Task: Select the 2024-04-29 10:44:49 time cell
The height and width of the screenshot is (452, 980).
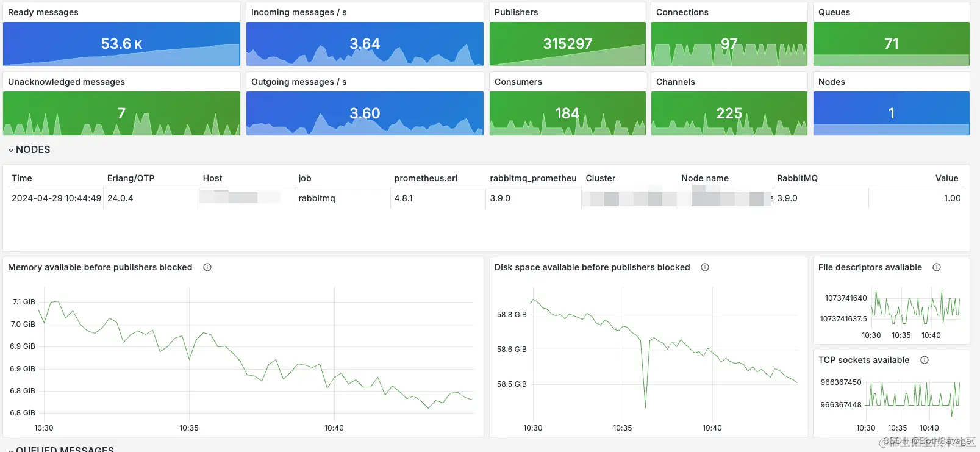Action: click(56, 198)
